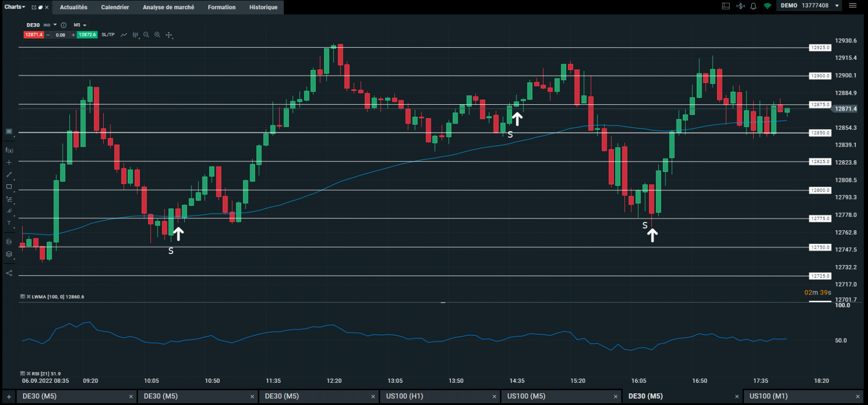Open the Calendrier tab

tap(115, 7)
